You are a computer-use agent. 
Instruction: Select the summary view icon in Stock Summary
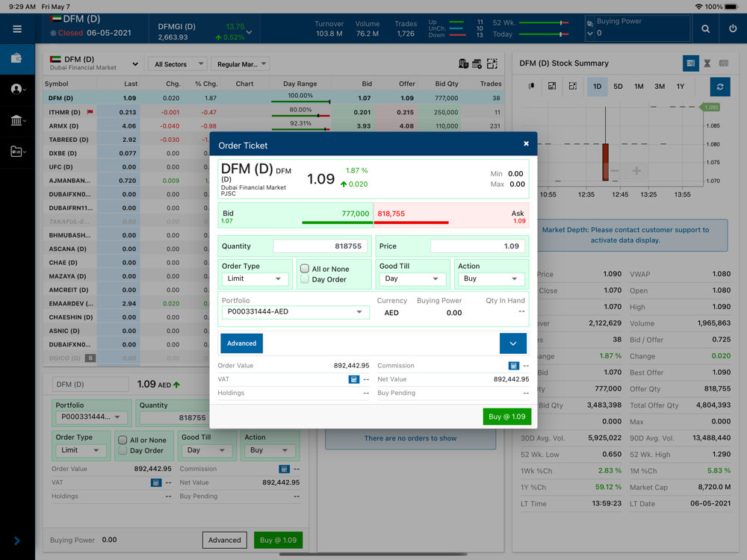tap(691, 63)
